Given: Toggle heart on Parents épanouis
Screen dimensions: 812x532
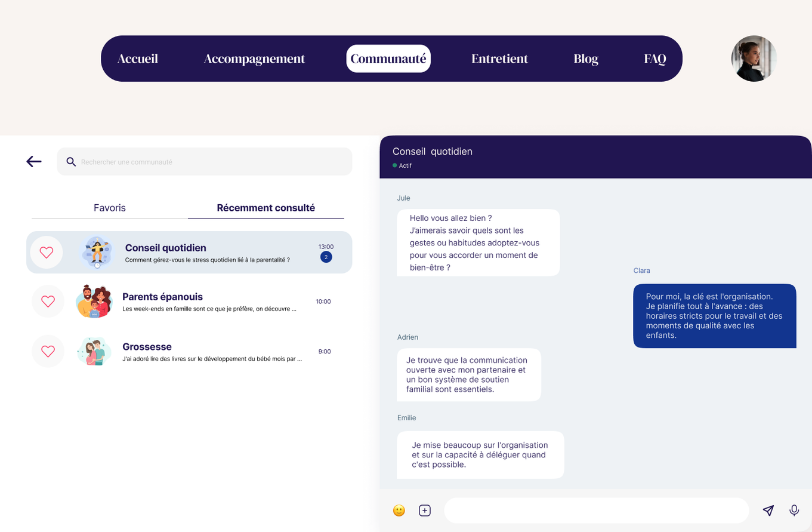Looking at the screenshot, I should point(48,302).
